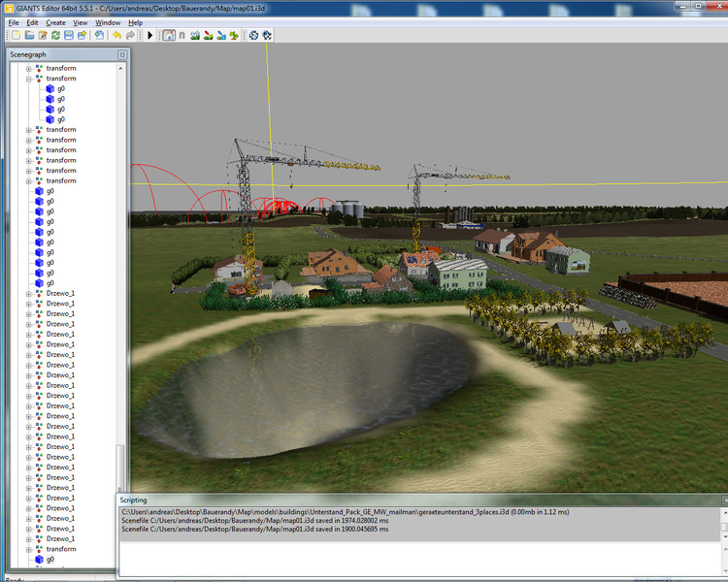Click the last circular toolbar icon
Viewport: 728px width, 582px height.
(x=267, y=35)
